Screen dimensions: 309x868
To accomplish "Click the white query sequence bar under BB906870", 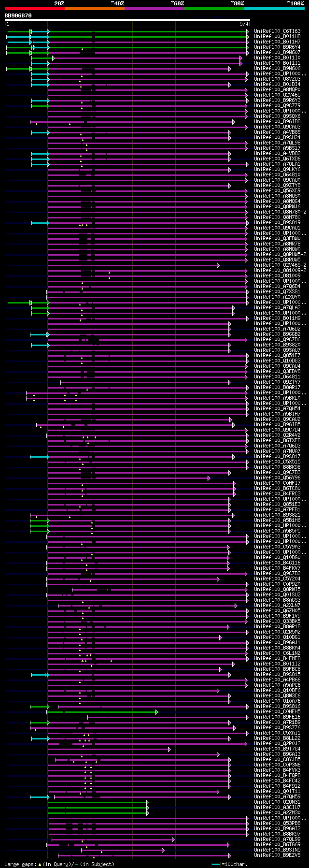I will point(127,20).
